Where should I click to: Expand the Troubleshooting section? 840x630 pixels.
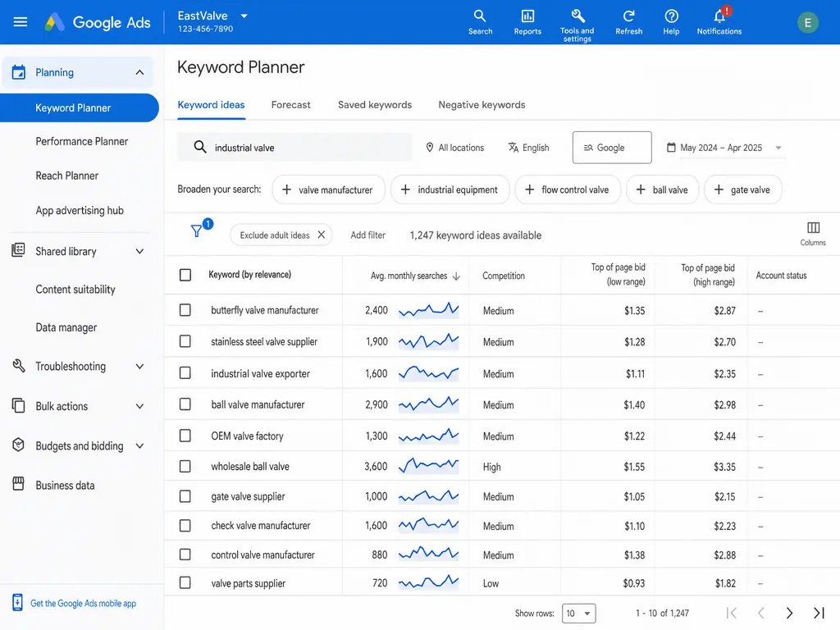139,367
